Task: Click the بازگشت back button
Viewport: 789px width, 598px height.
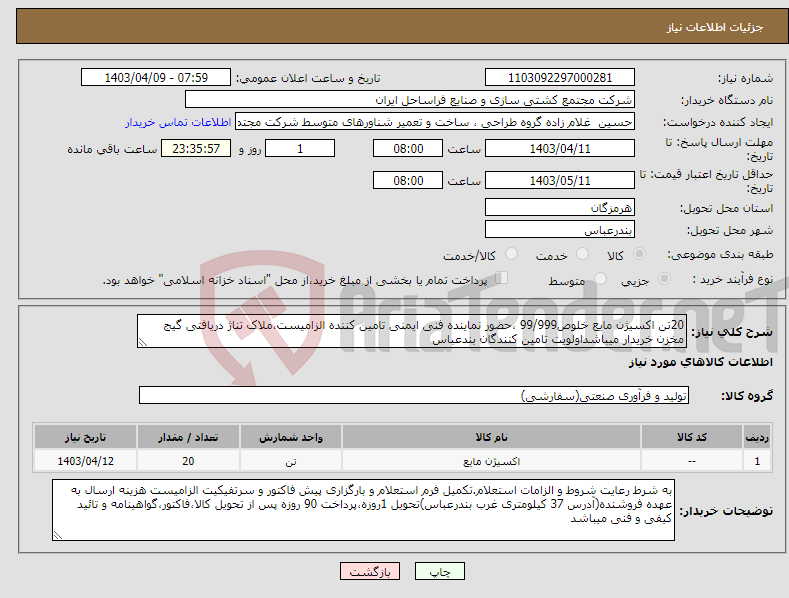Action: click(x=370, y=571)
